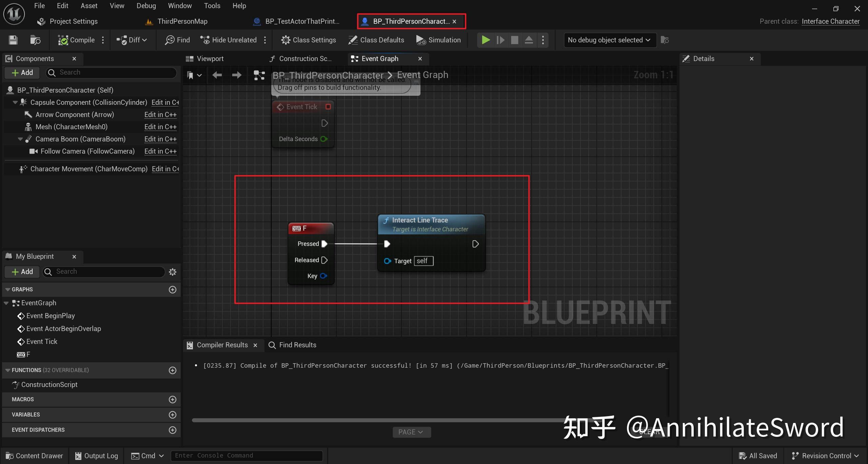Open the Class Defaults panel
Viewport: 868px width, 464px height.
pos(376,40)
